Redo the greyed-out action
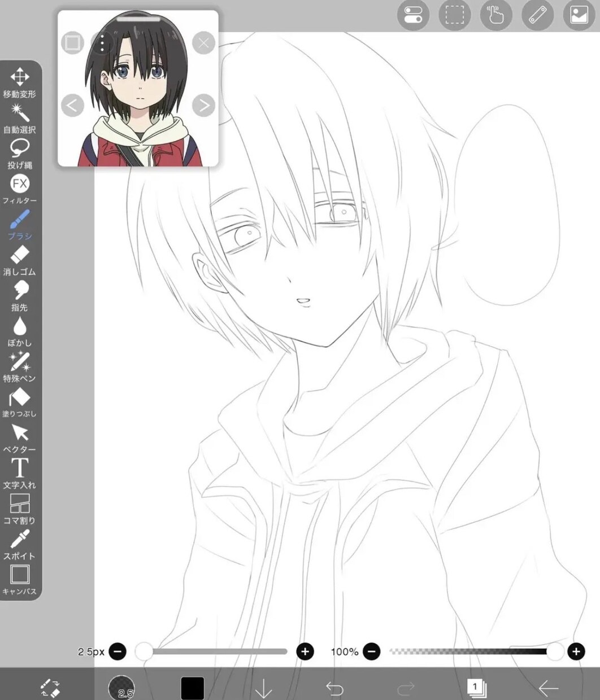Screen dimensions: 600x700 [406, 688]
